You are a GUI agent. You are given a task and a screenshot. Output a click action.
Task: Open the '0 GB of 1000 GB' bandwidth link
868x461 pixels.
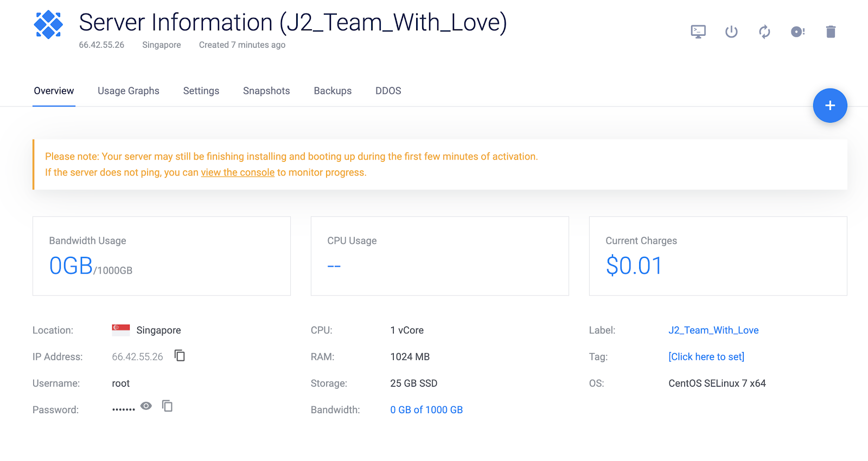pyautogui.click(x=426, y=410)
